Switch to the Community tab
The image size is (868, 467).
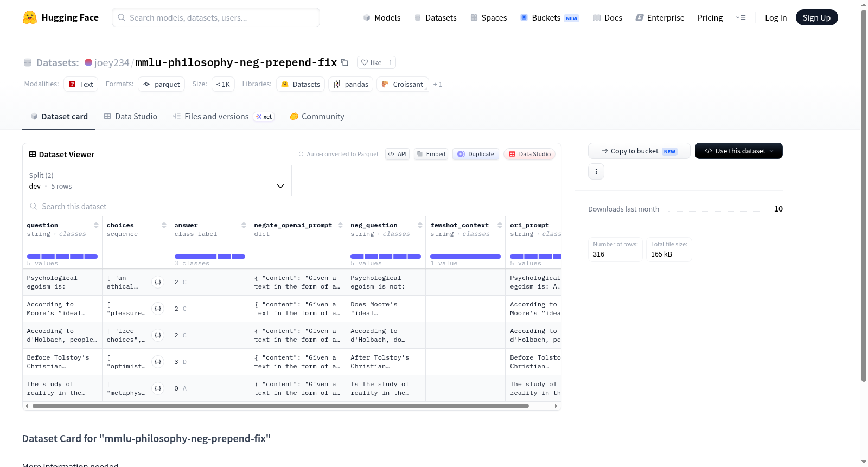[x=317, y=117]
